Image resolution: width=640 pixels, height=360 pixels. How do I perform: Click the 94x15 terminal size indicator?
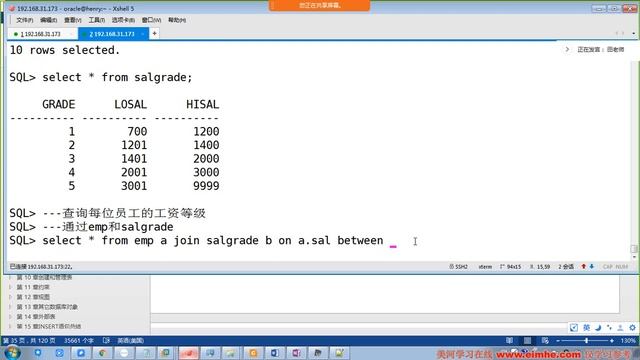pos(510,267)
